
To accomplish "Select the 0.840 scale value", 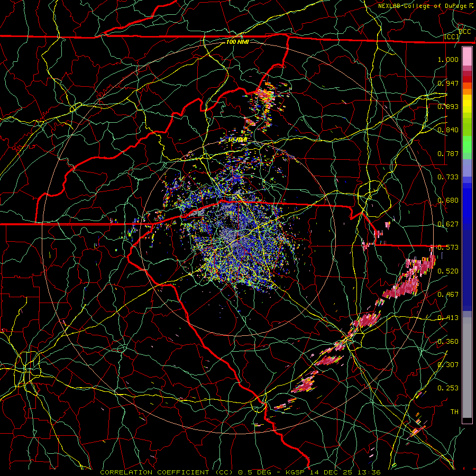I will pyautogui.click(x=448, y=130).
